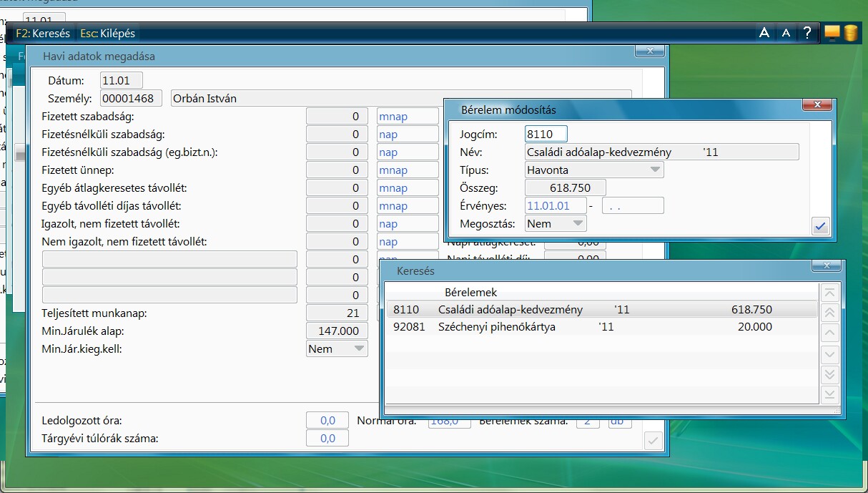Click the Ledolgozott óra input field
Image resolution: width=868 pixels, height=493 pixels.
tap(327, 421)
